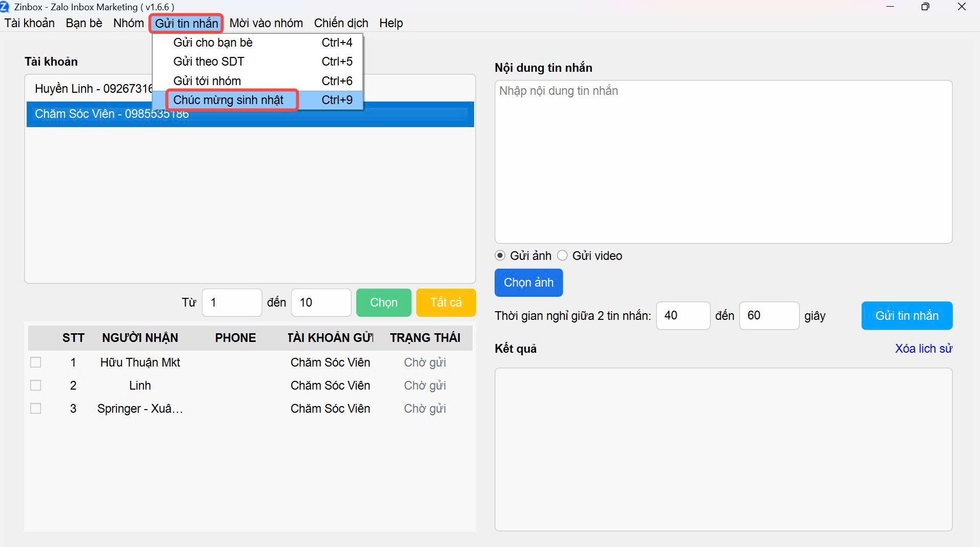Expand the Mời vào nhóm menu

(x=266, y=23)
